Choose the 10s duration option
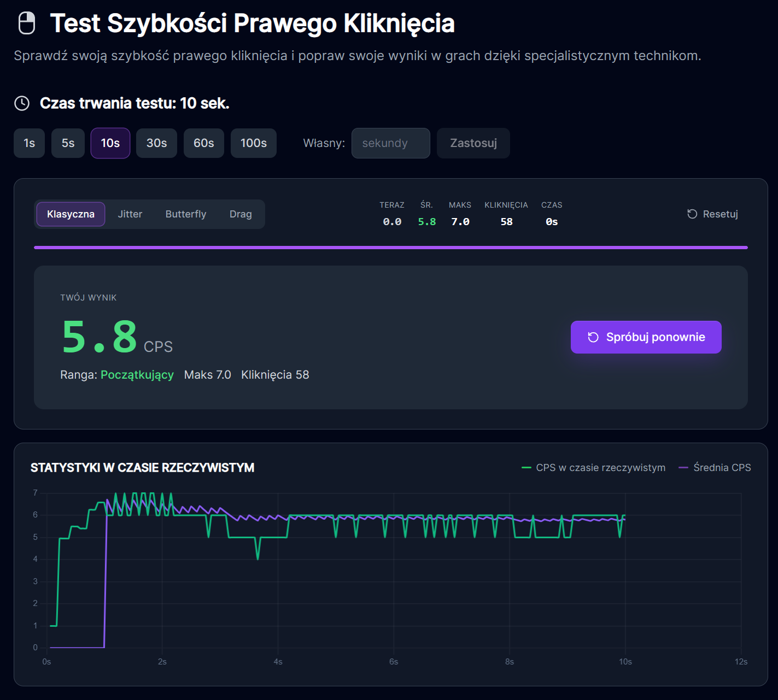Viewport: 778px width, 700px height. pos(110,143)
